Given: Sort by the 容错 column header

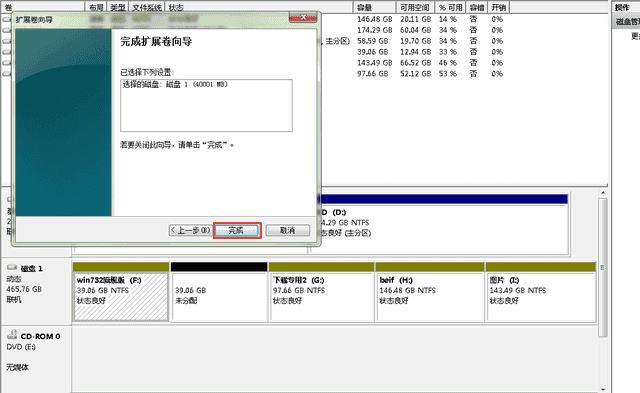Looking at the screenshot, I should click(x=477, y=7).
